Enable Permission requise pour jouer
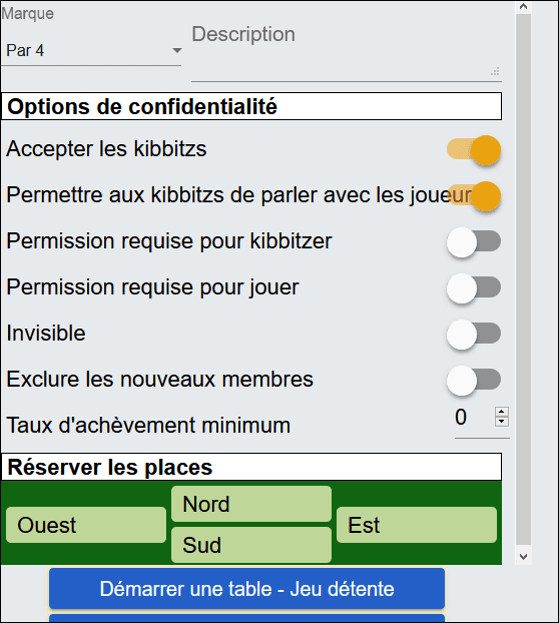The height and width of the screenshot is (623, 559). point(474,288)
